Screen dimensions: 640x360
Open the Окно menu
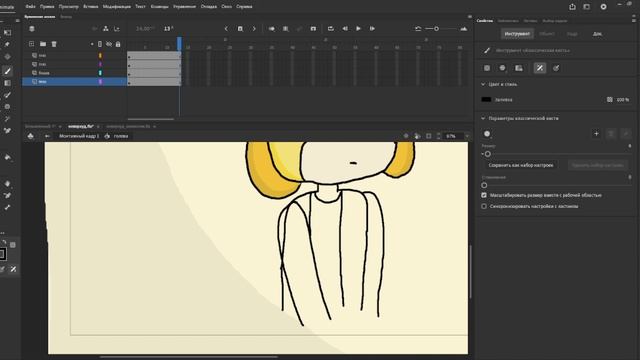point(227,7)
